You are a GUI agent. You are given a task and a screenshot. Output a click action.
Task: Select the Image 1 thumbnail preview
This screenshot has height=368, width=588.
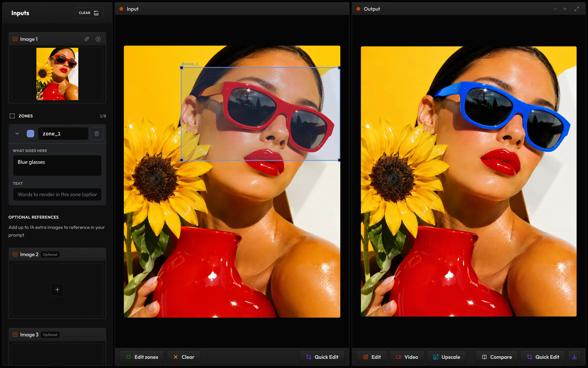(57, 74)
